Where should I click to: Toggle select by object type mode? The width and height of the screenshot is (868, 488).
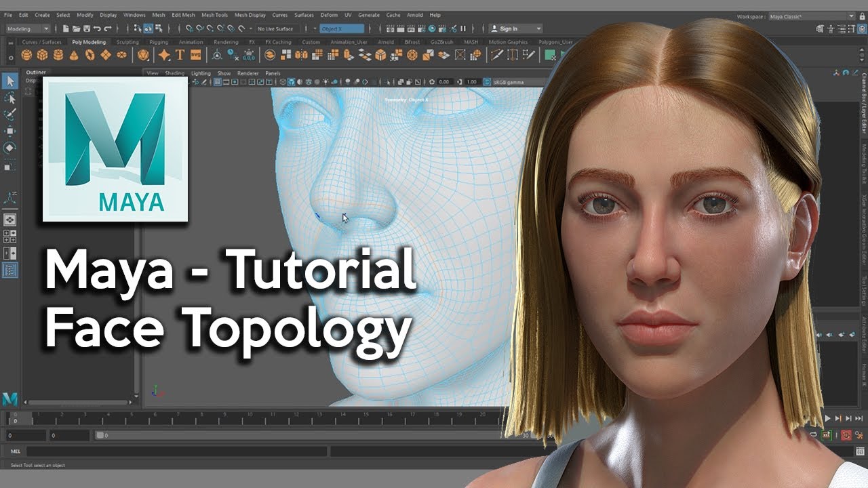(148, 28)
